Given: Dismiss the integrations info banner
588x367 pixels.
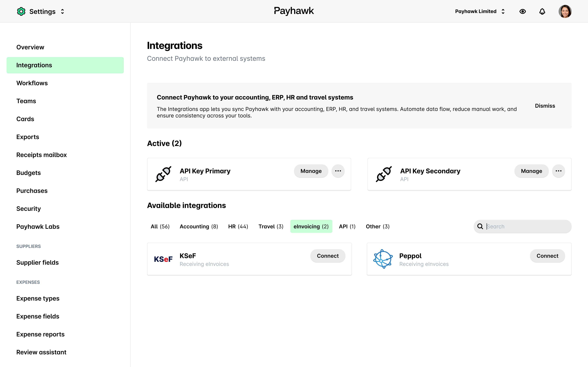Looking at the screenshot, I should [545, 106].
